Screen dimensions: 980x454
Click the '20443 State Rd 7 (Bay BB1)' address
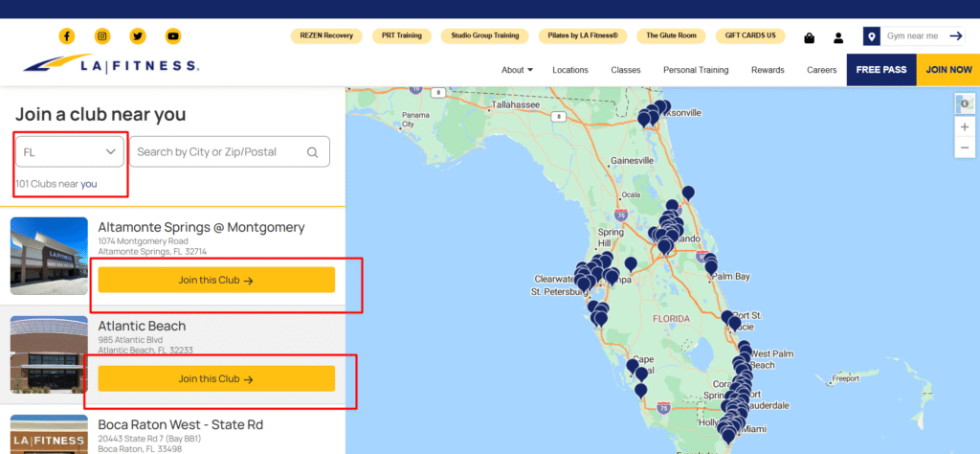coord(149,439)
